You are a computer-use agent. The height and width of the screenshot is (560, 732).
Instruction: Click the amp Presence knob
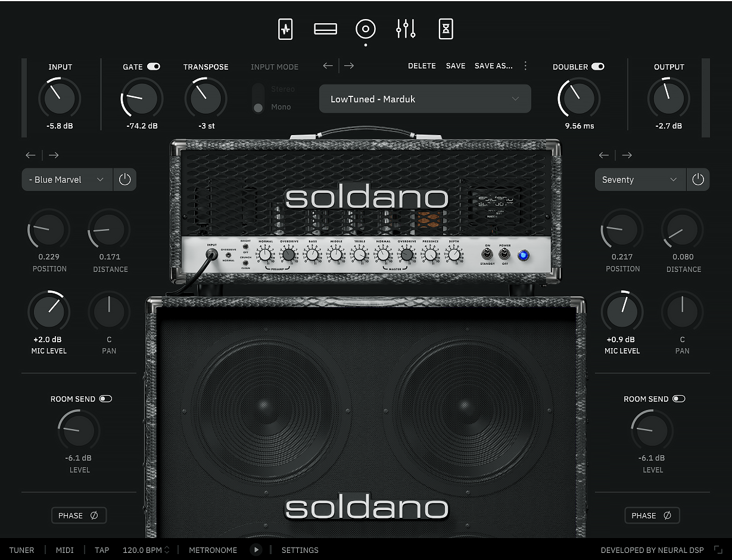point(430,255)
